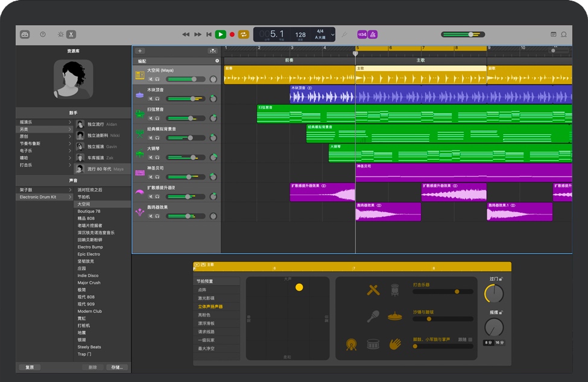Select the cymbal icon in drummer editor

click(x=395, y=316)
